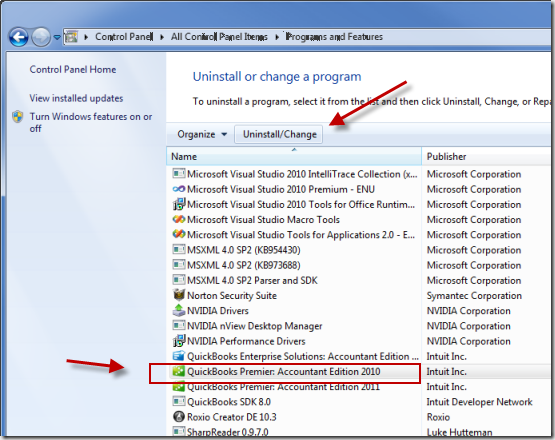This screenshot has width=555, height=440.
Task: Click the Control Panel icon in address bar
Action: [x=71, y=37]
